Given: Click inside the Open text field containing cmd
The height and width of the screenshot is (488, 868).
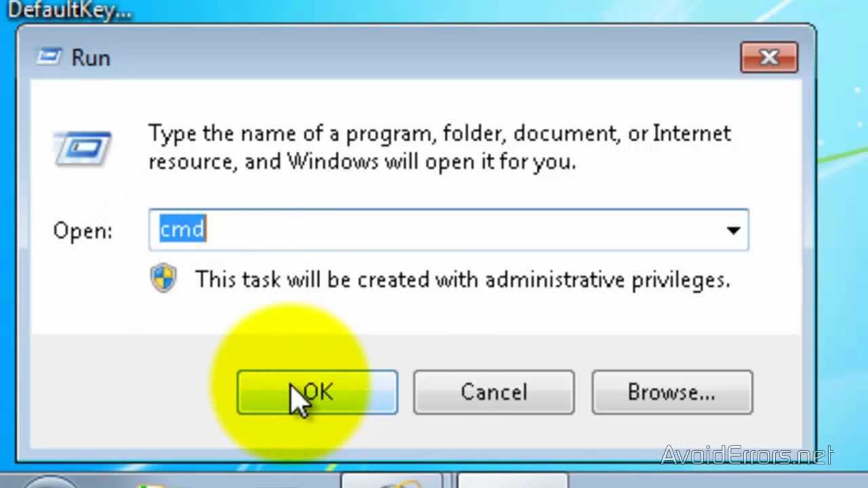Looking at the screenshot, I should coord(448,230).
